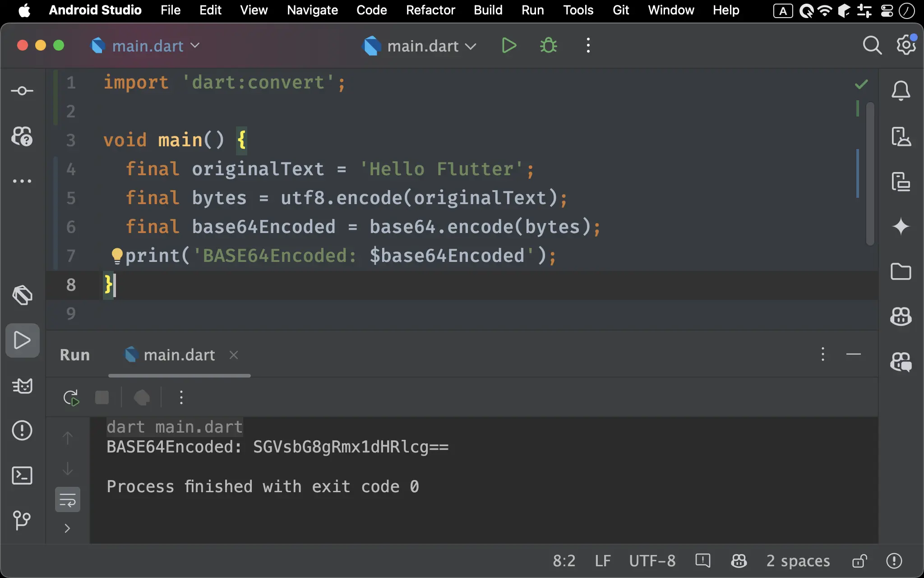This screenshot has height=578, width=924.
Task: Click the problems exclamation icon in status bar
Action: [894, 561]
